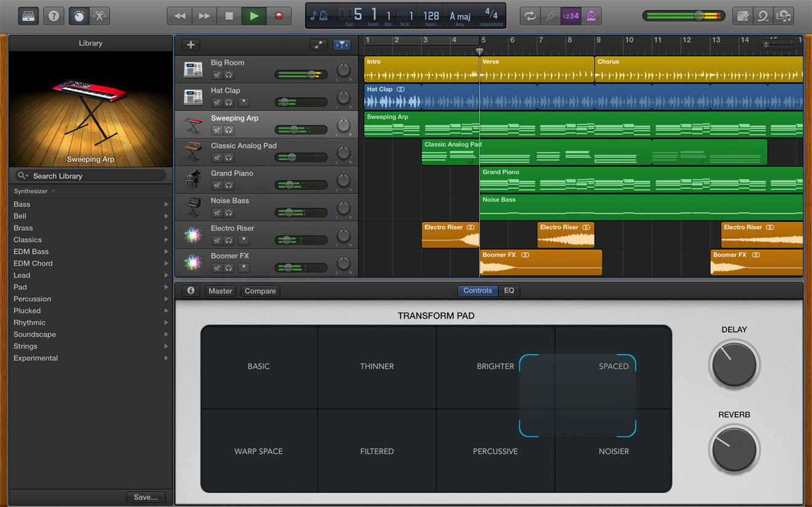The height and width of the screenshot is (507, 812).
Task: Open the Loop Browser icon
Action: [763, 16]
